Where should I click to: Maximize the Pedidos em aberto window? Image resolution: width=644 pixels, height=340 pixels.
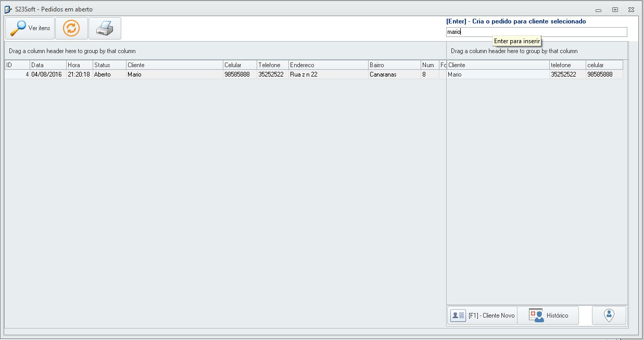(x=615, y=9)
